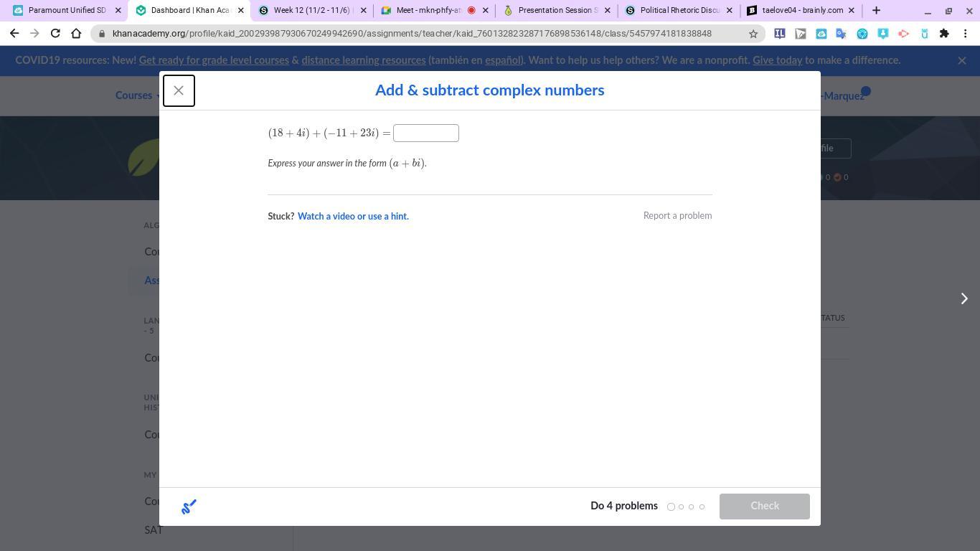
Task: Close the Political Rhetoric Discussion tab
Action: [x=730, y=11]
